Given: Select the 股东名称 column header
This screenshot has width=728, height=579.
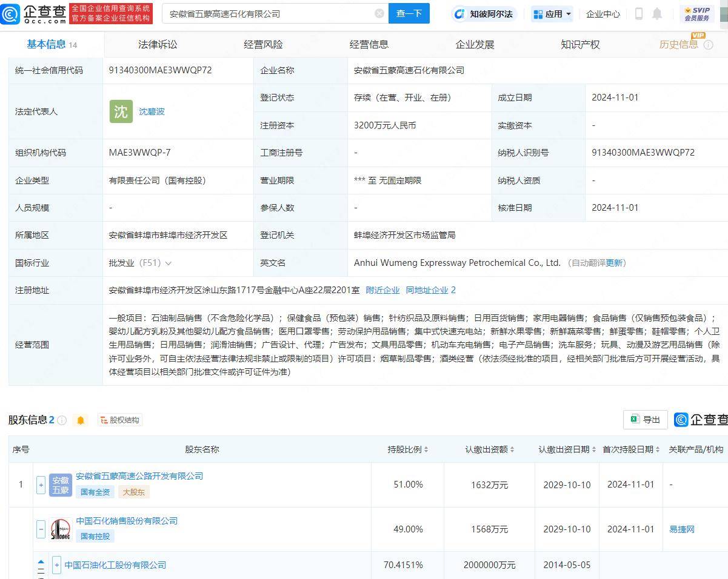Looking at the screenshot, I should pos(202,449).
